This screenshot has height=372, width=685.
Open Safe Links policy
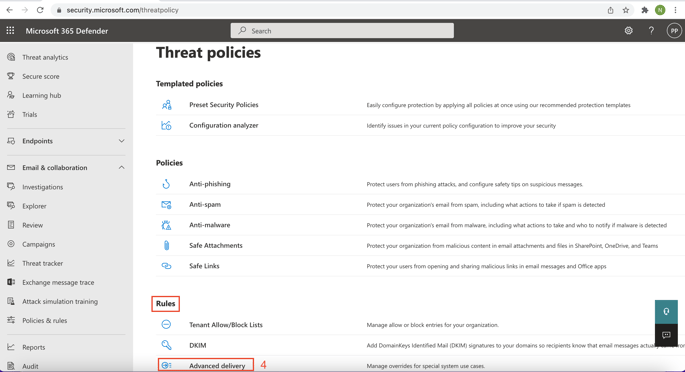204,266
